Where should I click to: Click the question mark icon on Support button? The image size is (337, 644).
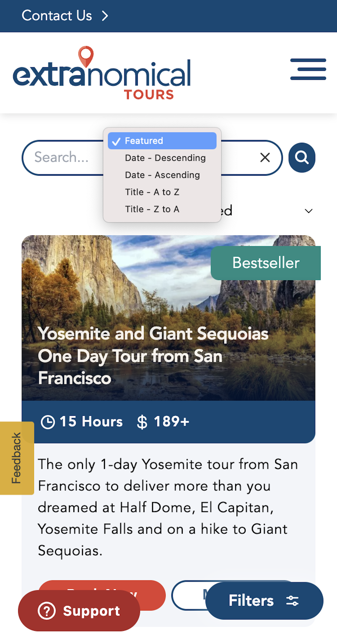(x=47, y=611)
